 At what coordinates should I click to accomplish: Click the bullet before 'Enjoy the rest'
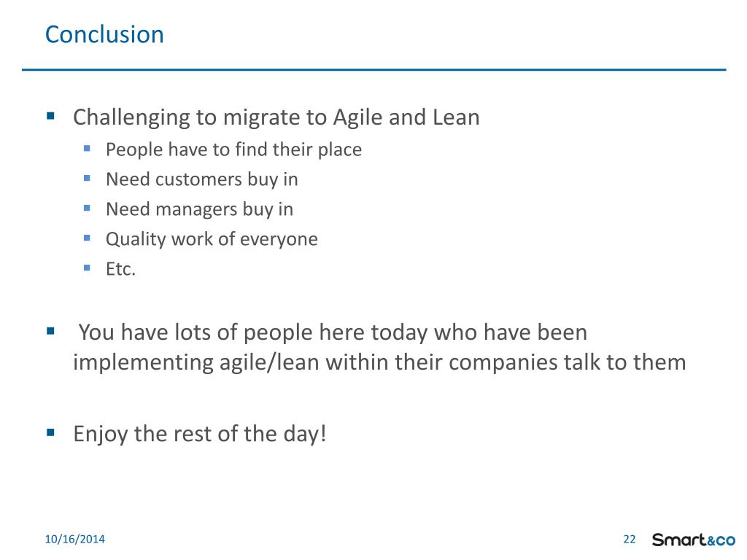[51, 432]
